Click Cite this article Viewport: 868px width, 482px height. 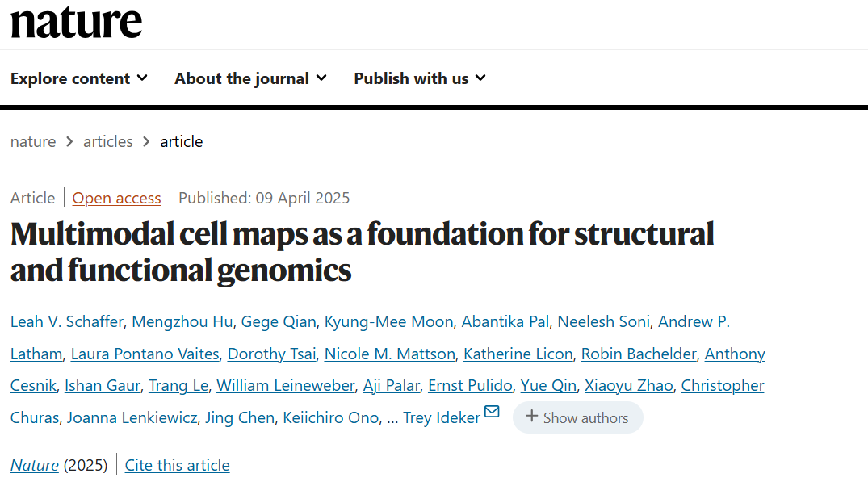coord(177,465)
